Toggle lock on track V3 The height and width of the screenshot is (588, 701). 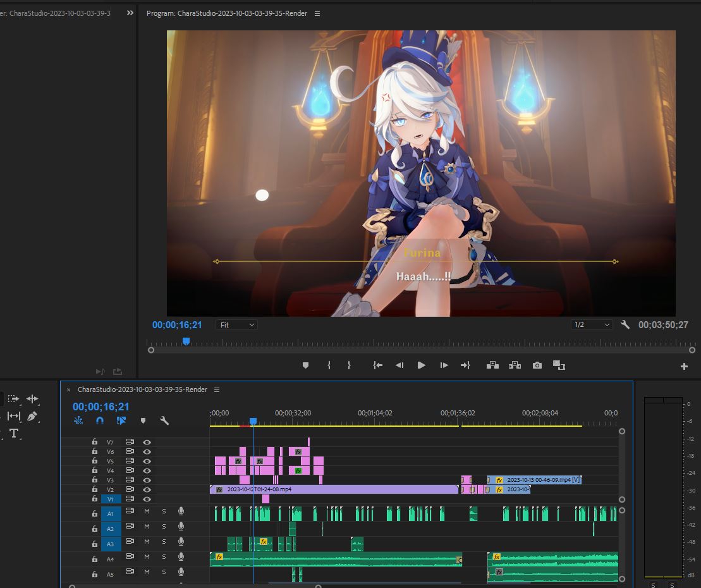95,479
